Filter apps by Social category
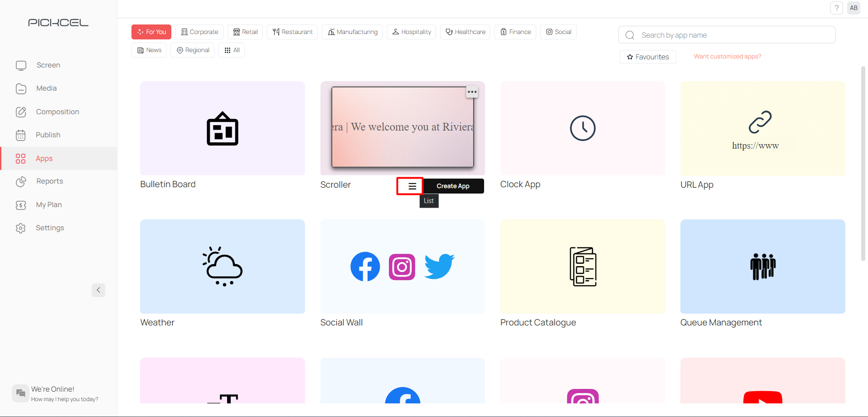 point(558,32)
